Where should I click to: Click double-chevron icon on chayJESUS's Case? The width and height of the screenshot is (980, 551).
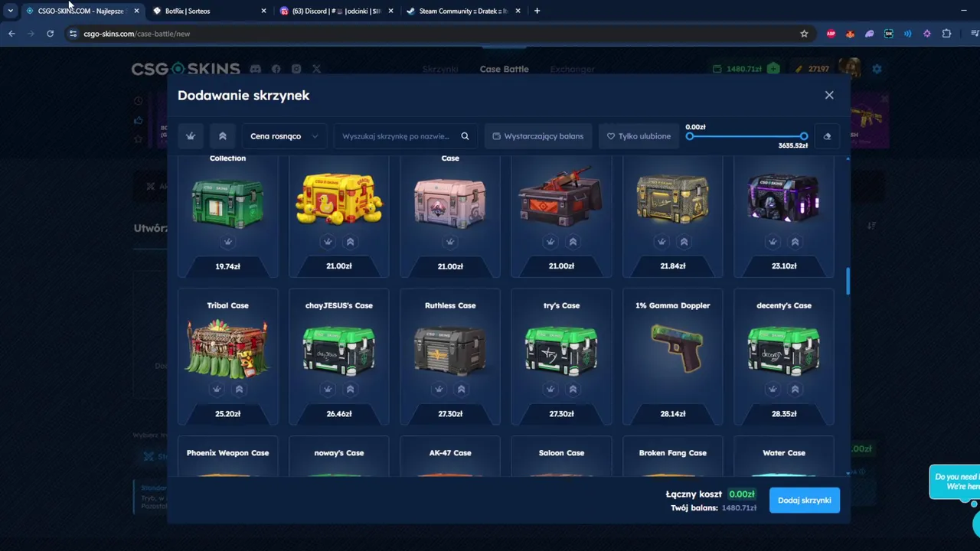point(350,390)
